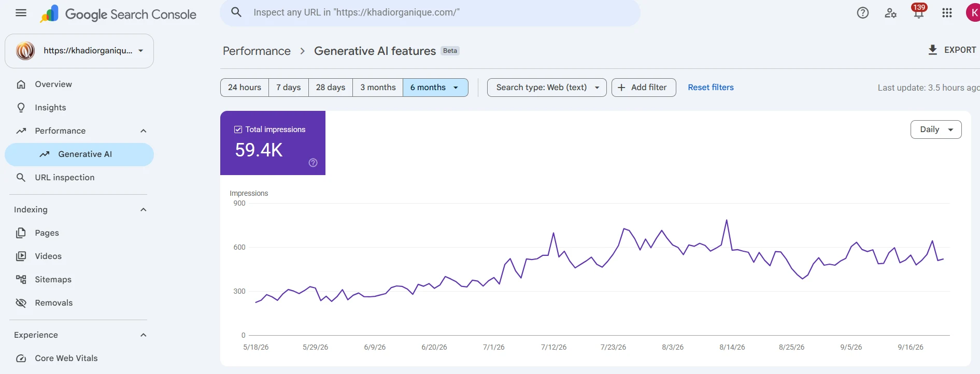Open the account avatar K

click(973, 12)
